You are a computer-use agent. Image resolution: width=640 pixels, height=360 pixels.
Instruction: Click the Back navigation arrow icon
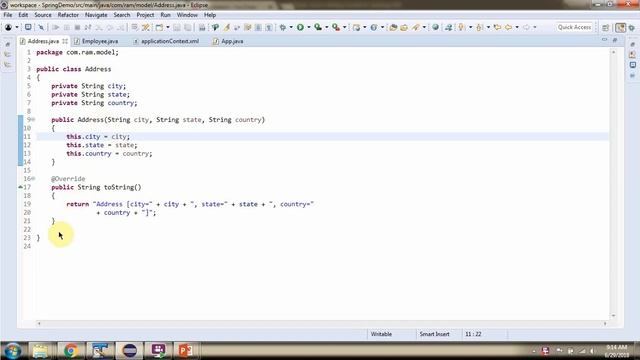(x=509, y=27)
